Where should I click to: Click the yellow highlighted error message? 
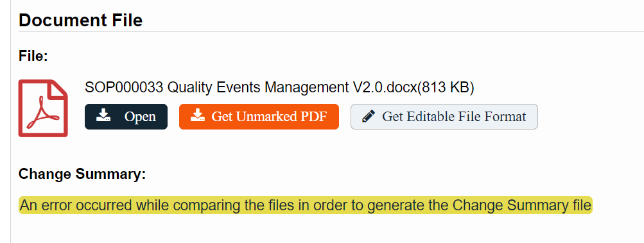[306, 205]
